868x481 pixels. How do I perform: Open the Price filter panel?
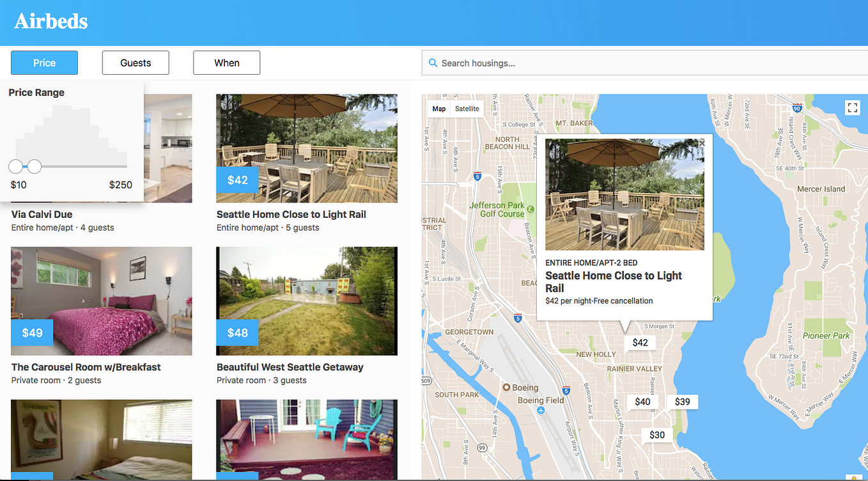click(44, 63)
